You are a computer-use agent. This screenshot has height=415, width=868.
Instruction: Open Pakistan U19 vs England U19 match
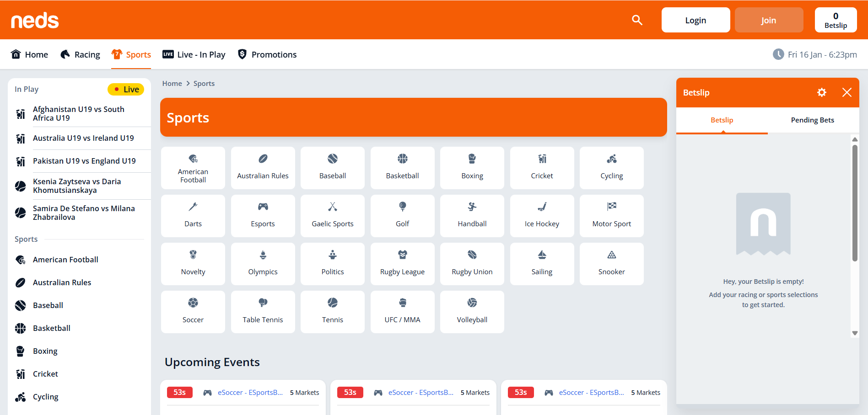point(80,161)
